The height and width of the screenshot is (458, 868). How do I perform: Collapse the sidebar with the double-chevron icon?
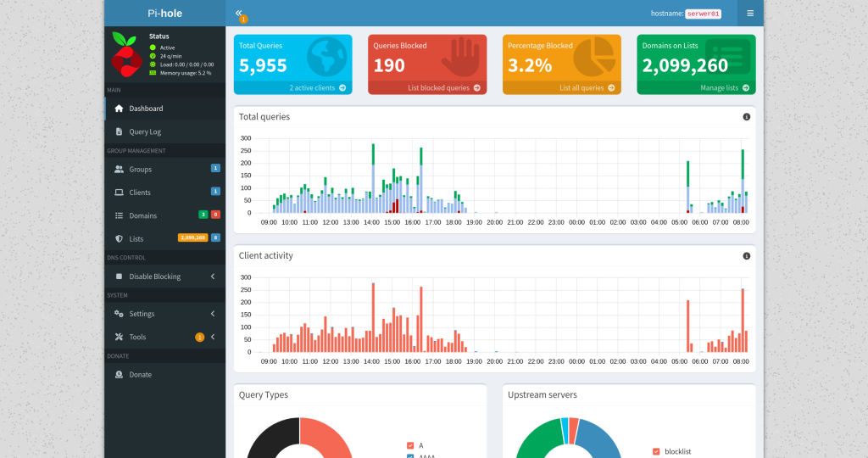coord(238,13)
